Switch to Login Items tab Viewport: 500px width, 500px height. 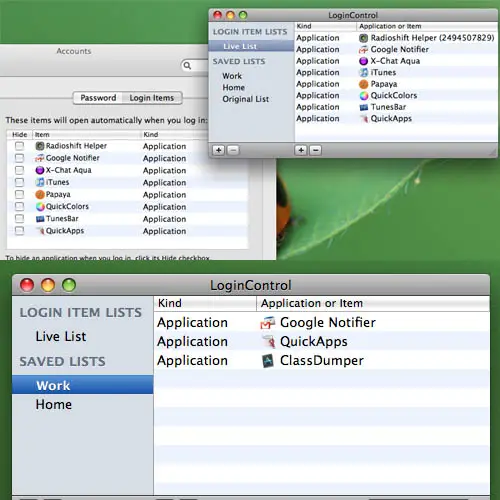pos(152,98)
